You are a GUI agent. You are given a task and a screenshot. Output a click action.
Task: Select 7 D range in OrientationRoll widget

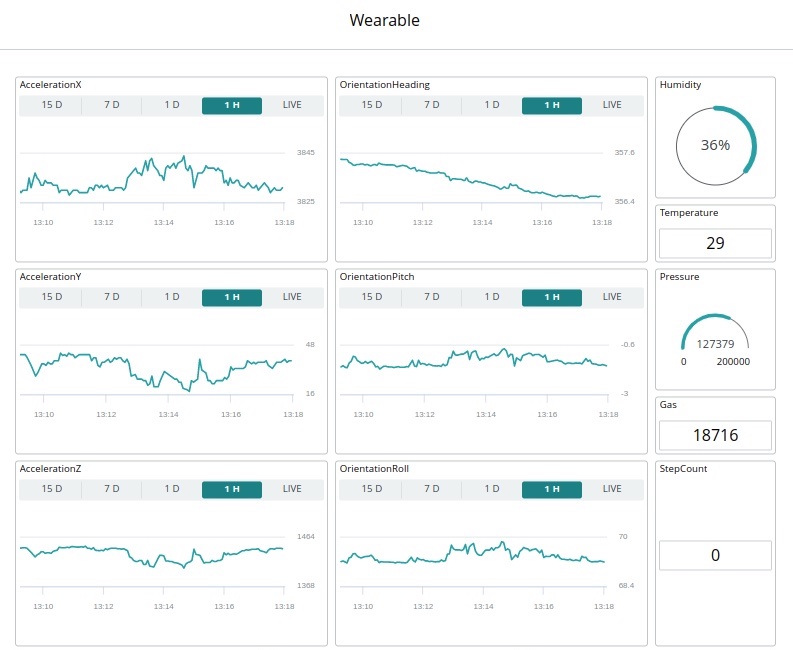point(432,489)
